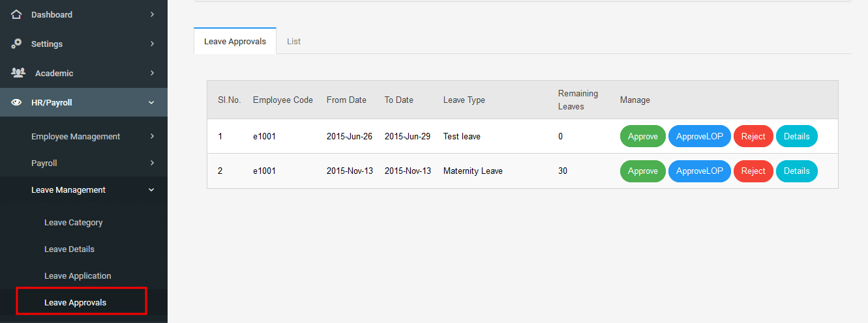The height and width of the screenshot is (323, 868).
Task: Click the Settings gears icon
Action: click(17, 44)
